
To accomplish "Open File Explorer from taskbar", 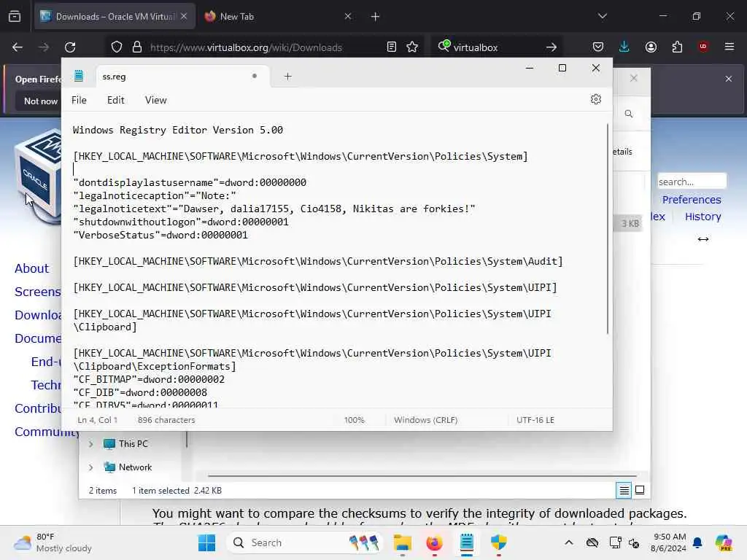I will pyautogui.click(x=403, y=542).
